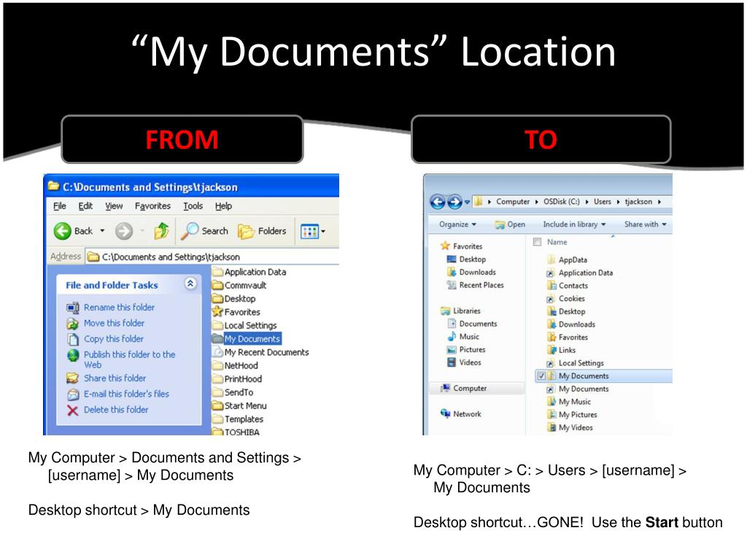Click the Libraries header in the navigation pane
Viewport: 747px width, 560px height.
(x=461, y=311)
